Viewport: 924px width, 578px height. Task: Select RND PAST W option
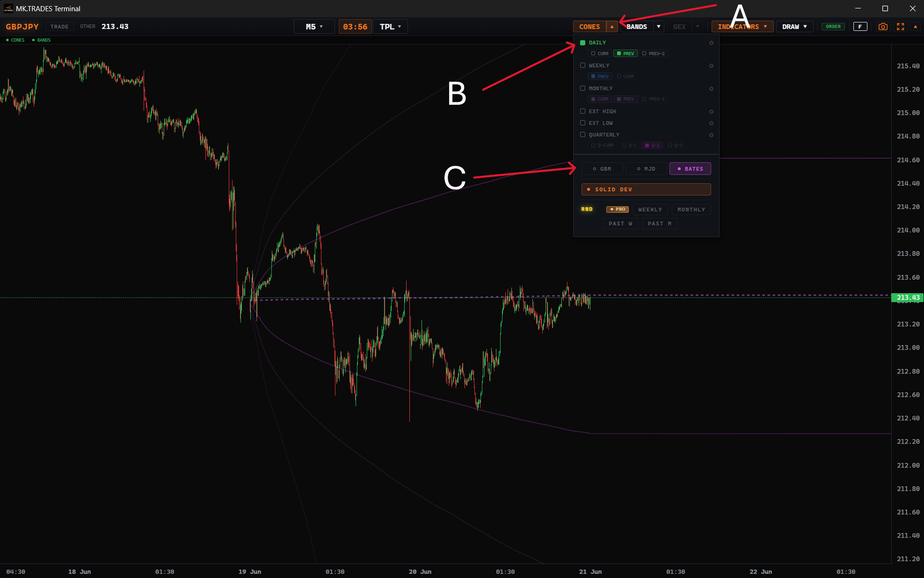[620, 224]
